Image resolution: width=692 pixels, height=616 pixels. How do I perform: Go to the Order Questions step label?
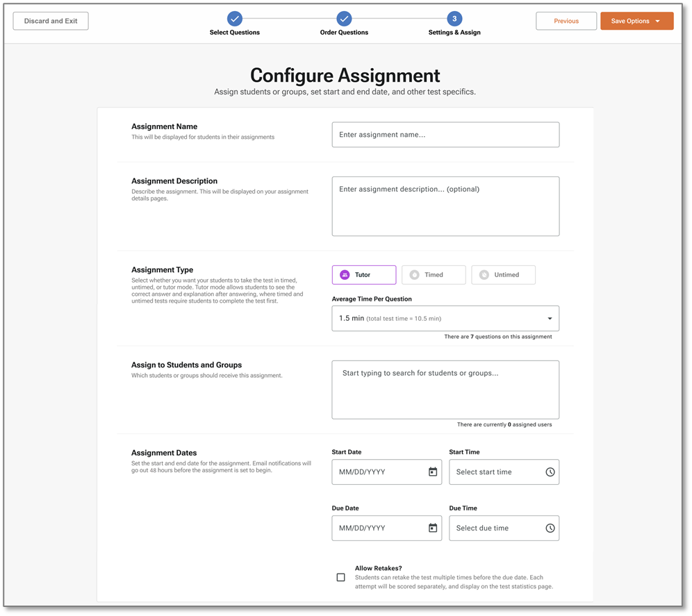click(344, 33)
